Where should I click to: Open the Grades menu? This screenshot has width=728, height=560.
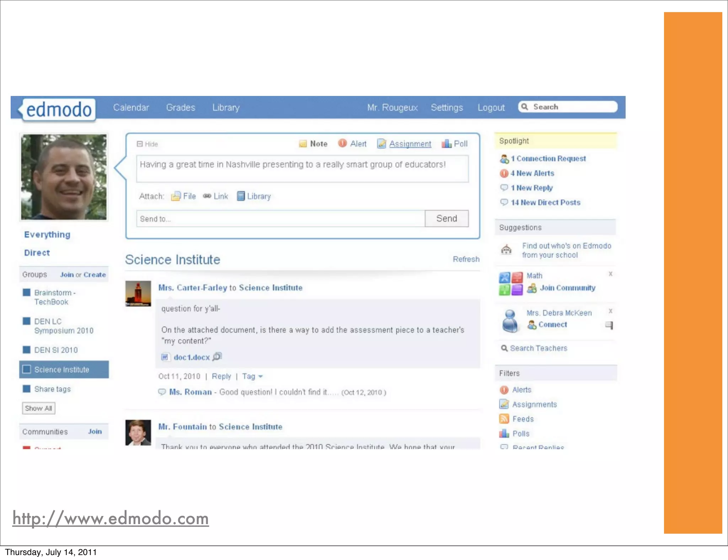[x=181, y=107]
